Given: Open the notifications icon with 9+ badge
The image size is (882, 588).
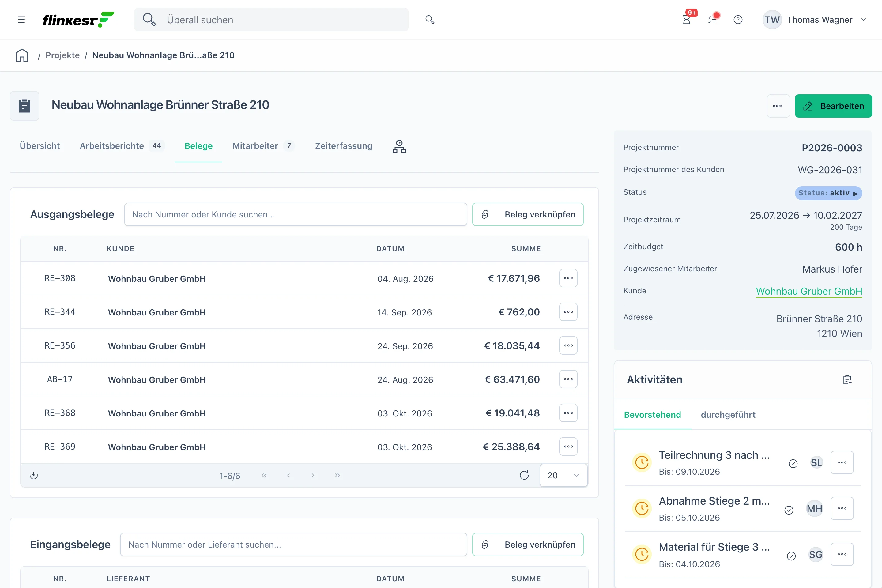Looking at the screenshot, I should click(x=687, y=20).
